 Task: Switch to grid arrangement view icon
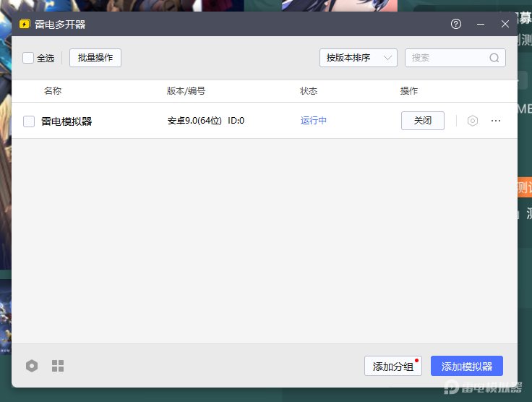tap(58, 366)
